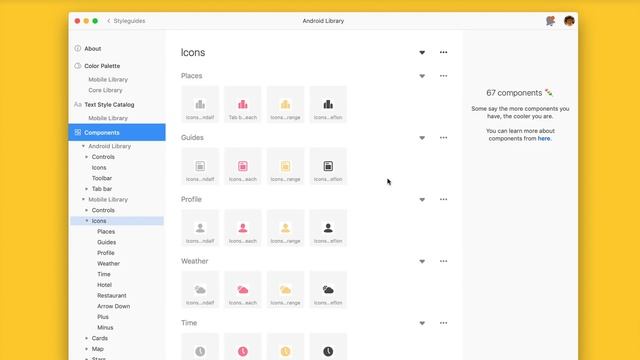Collapse the Places section arrow
Viewport: 640px width, 360px height.
click(422, 76)
